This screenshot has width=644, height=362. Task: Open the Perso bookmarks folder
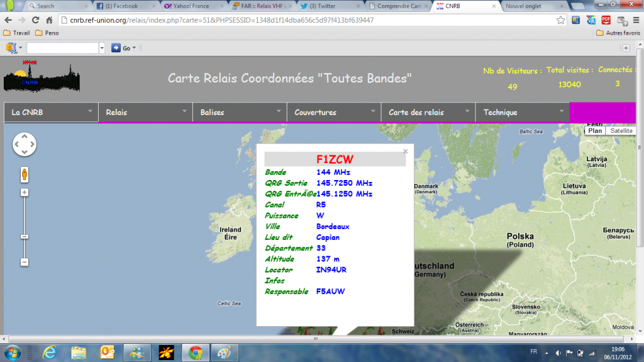[47, 33]
